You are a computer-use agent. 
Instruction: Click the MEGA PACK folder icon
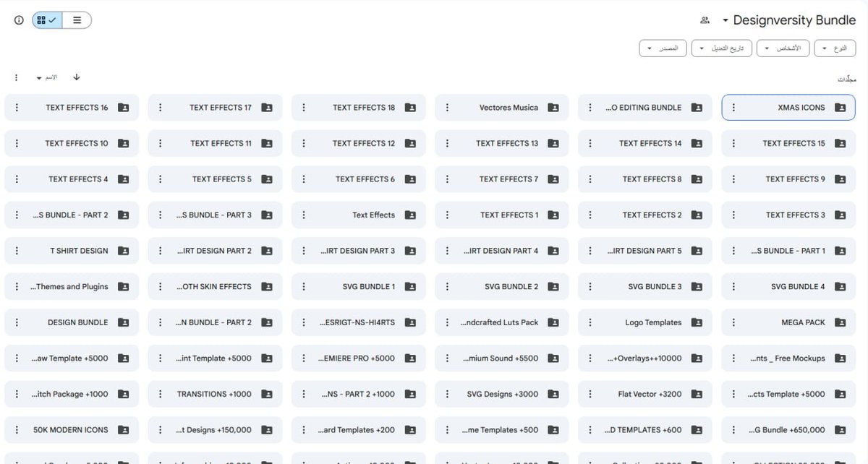tap(840, 322)
